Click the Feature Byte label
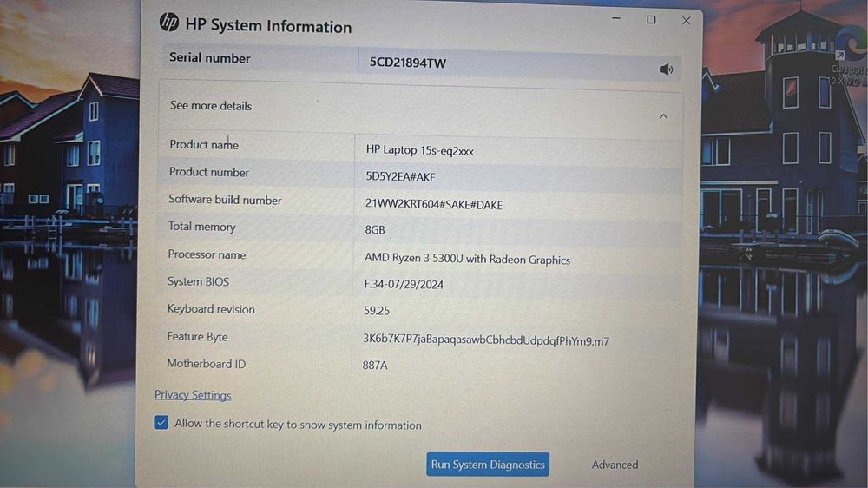This screenshot has height=488, width=868. click(197, 336)
